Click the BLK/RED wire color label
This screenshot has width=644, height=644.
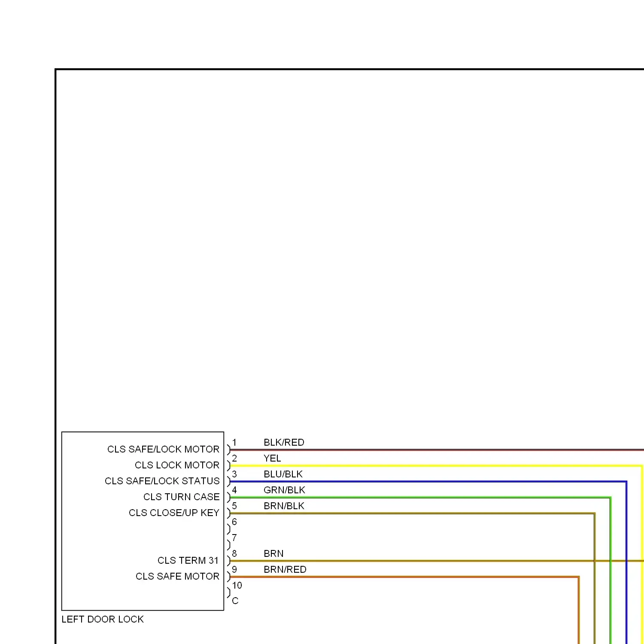284,442
